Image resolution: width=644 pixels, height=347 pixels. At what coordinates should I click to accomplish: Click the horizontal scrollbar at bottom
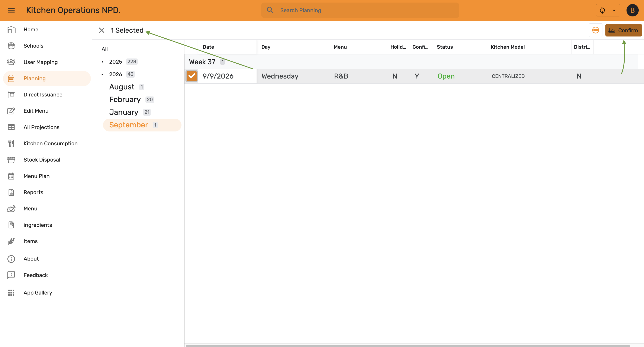pos(408,346)
